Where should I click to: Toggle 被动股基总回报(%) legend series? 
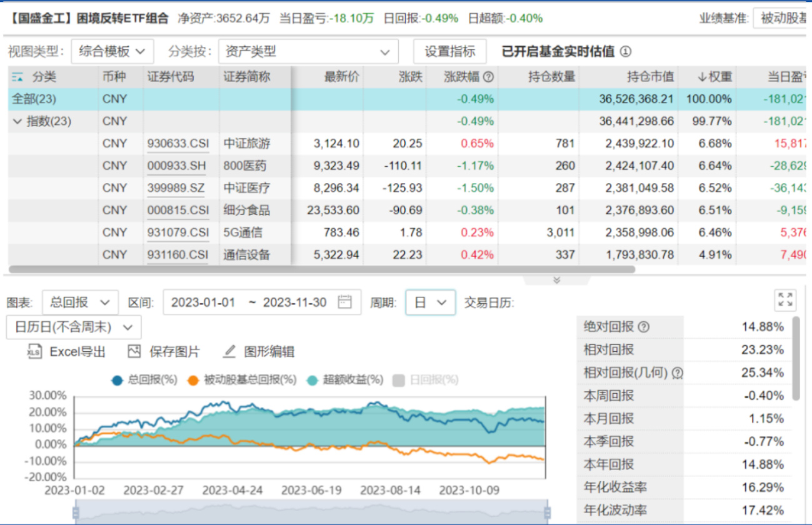point(194,380)
